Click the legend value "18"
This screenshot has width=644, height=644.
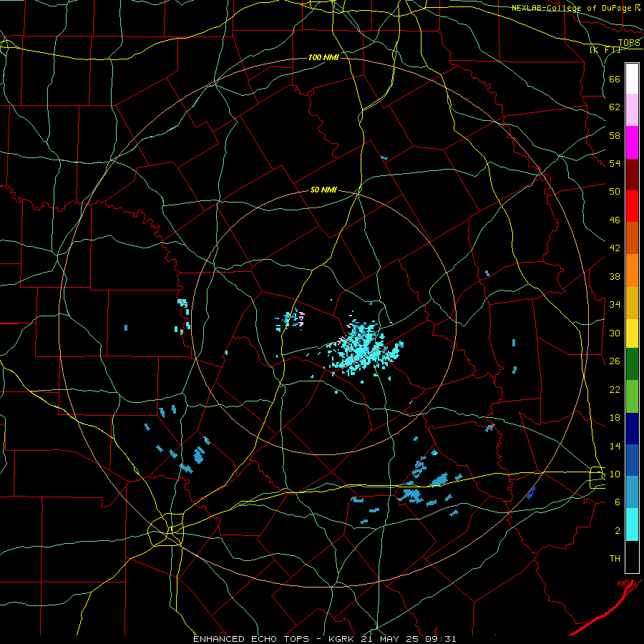pyautogui.click(x=615, y=418)
